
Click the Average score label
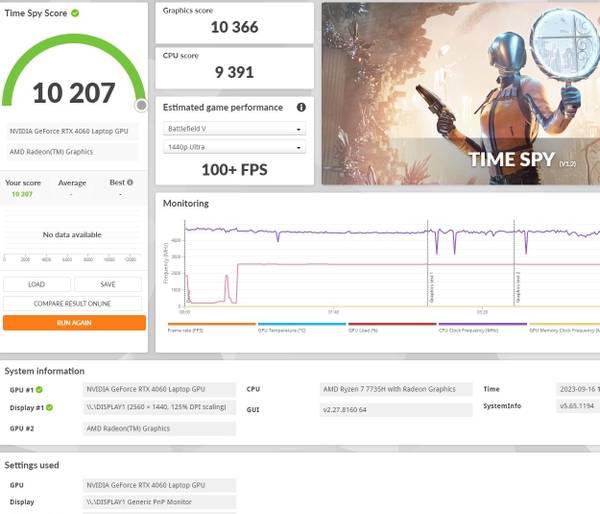pos(72,183)
